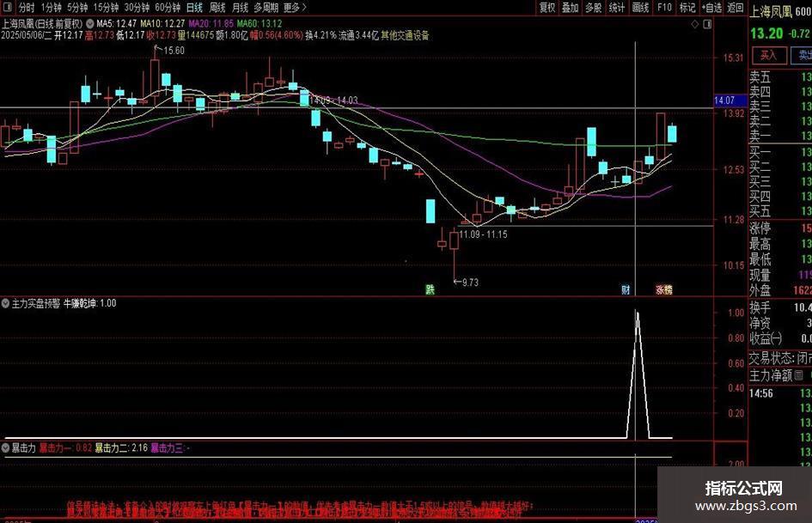Click the 14:56 trade tick row
Image resolution: width=812 pixels, height=523 pixels.
point(781,393)
